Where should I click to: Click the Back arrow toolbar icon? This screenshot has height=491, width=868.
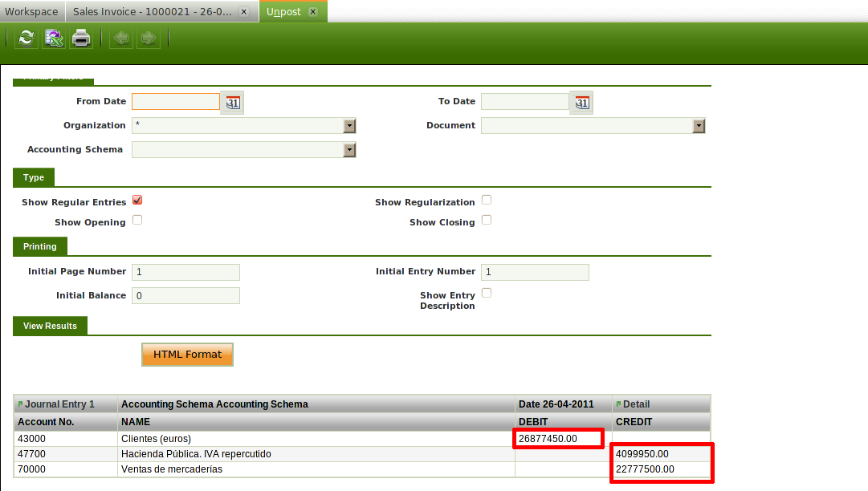click(121, 39)
